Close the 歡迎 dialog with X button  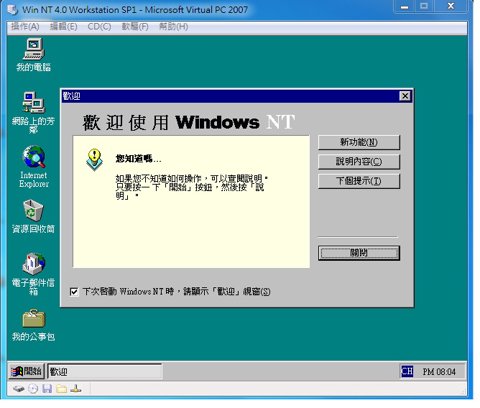point(405,96)
